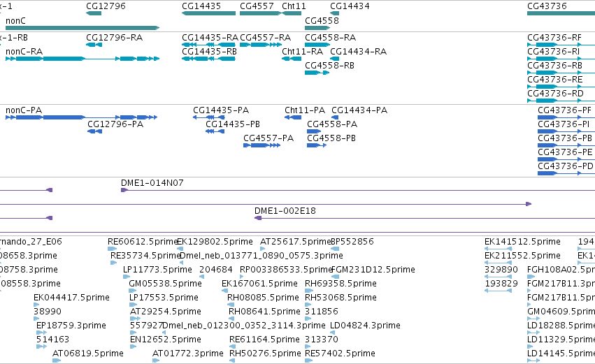Select EST LD04824.3prime
This screenshot has width=595, height=364.
(332, 333)
